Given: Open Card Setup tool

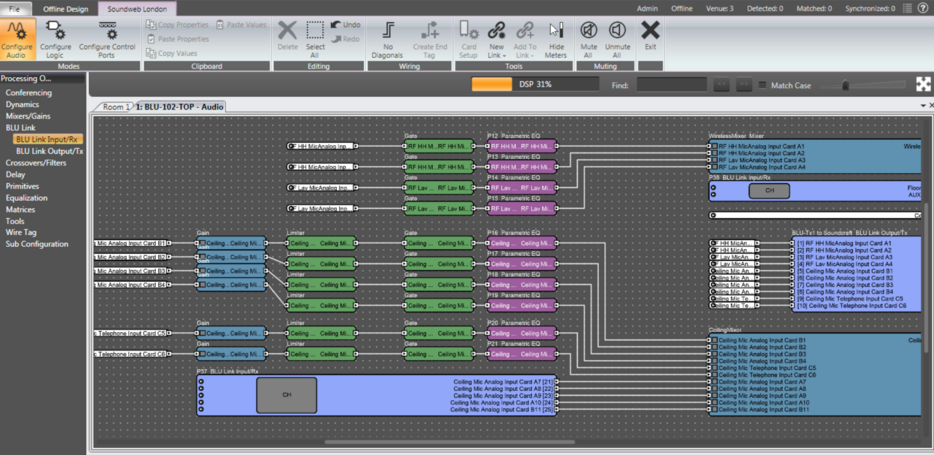Looking at the screenshot, I should (x=468, y=39).
